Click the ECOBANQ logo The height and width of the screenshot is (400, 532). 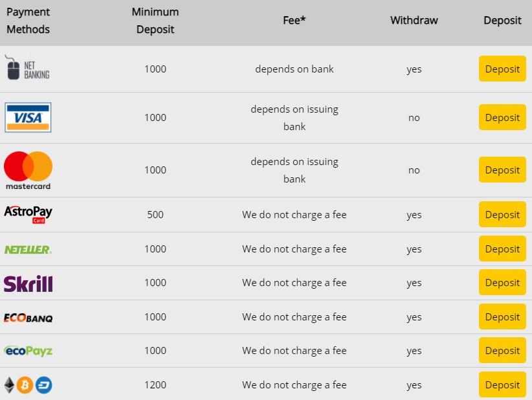pyautogui.click(x=28, y=317)
